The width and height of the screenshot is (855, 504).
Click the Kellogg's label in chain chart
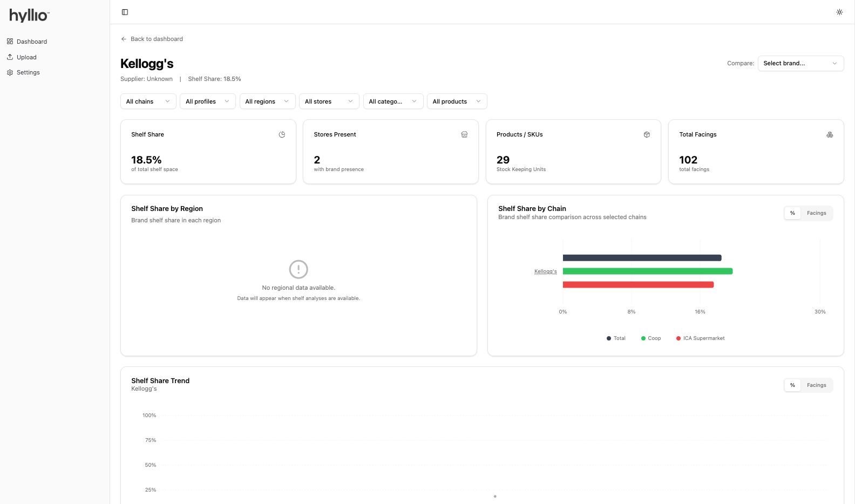(x=546, y=271)
